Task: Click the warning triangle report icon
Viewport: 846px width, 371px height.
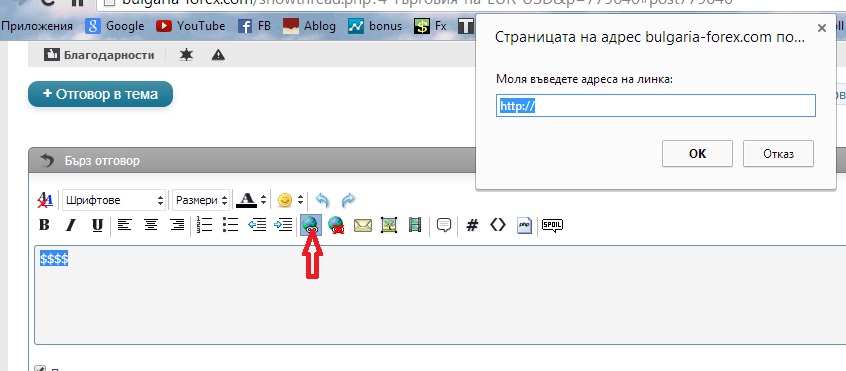Action: point(218,54)
